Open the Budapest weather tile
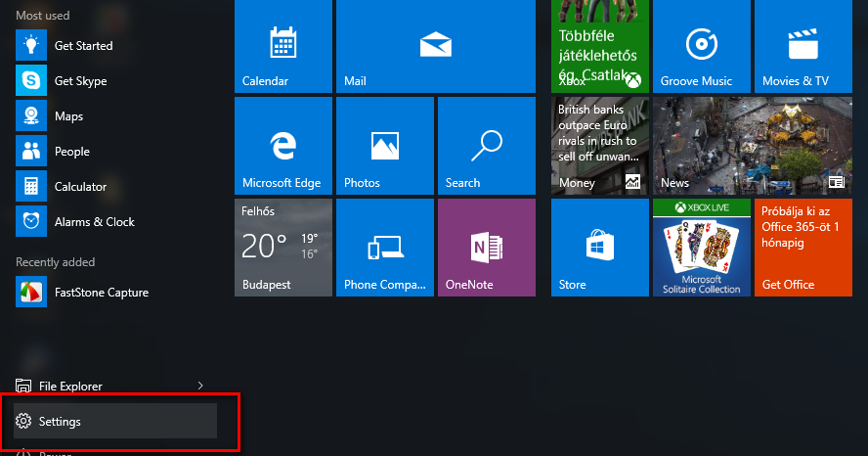The width and height of the screenshot is (868, 456). click(x=283, y=248)
